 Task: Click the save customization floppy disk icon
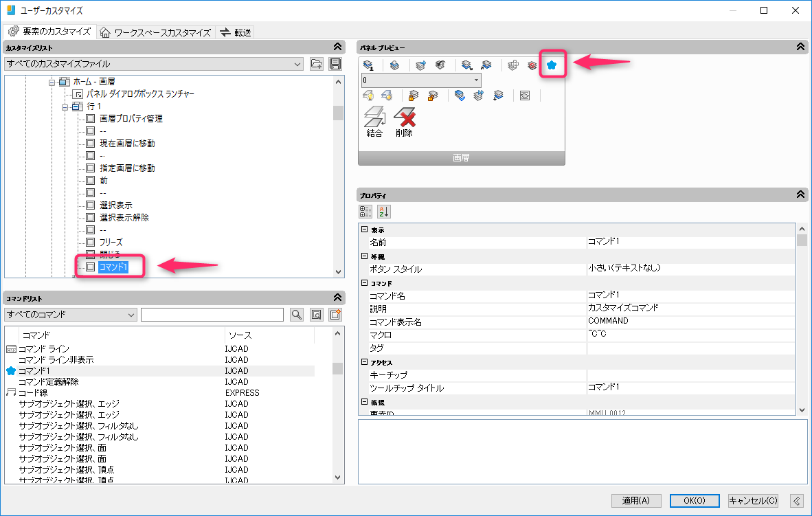click(x=335, y=64)
